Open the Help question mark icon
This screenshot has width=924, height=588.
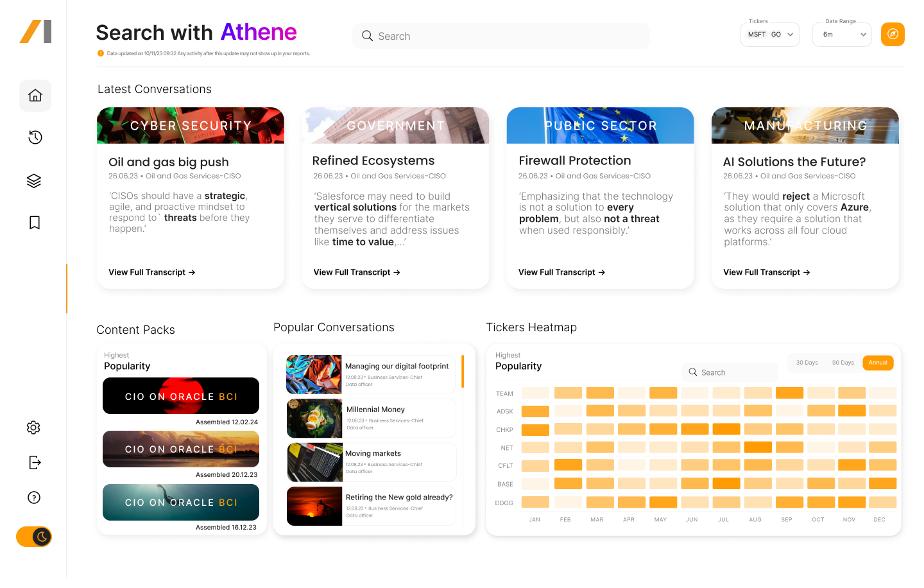pyautogui.click(x=33, y=497)
